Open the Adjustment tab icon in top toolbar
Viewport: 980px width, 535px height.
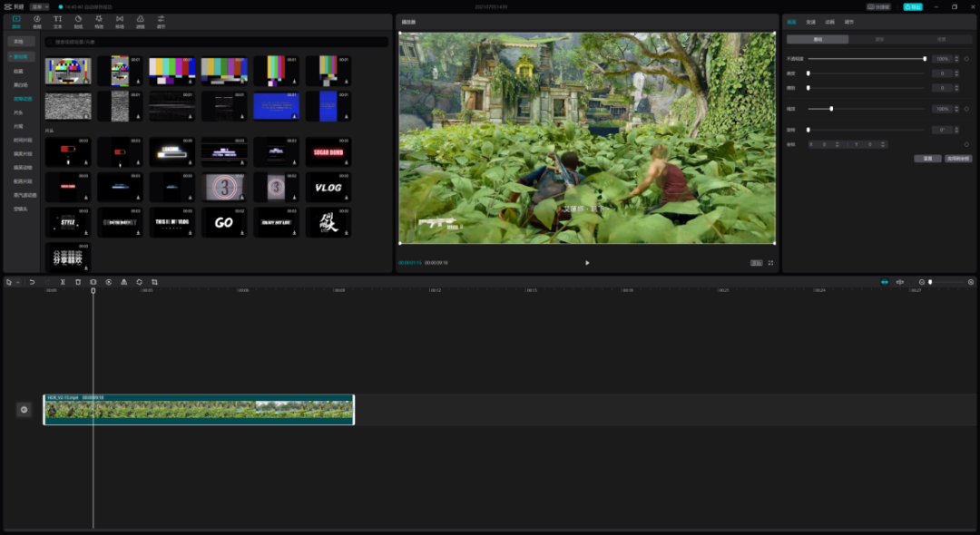[161, 22]
